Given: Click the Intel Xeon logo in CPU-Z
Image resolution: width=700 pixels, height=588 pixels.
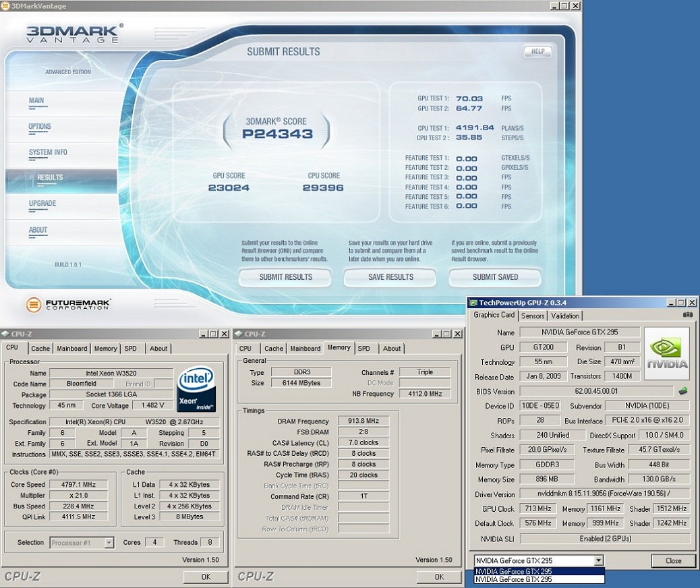Looking at the screenshot, I should (x=196, y=388).
